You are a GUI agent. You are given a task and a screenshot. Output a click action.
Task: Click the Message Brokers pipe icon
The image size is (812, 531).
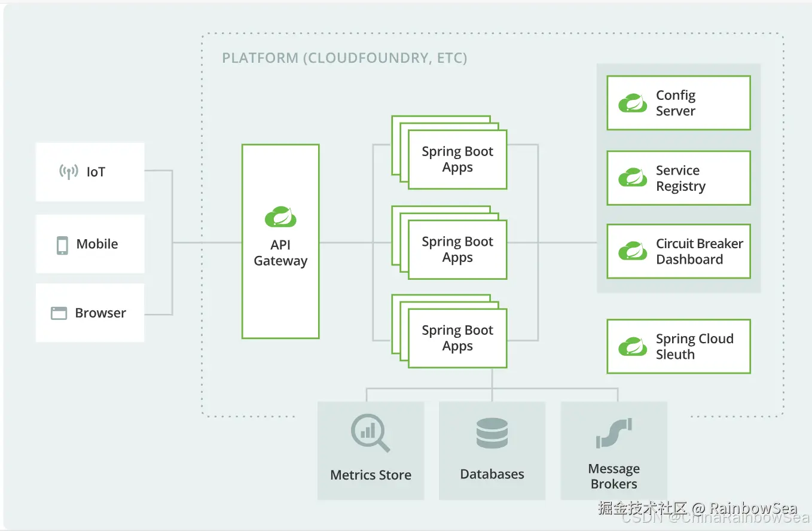coord(614,433)
